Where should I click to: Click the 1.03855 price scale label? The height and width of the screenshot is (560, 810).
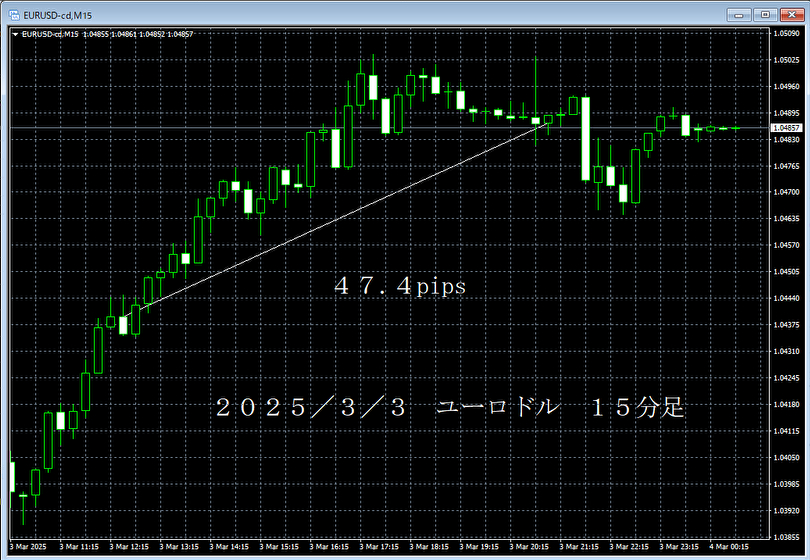pos(786,537)
